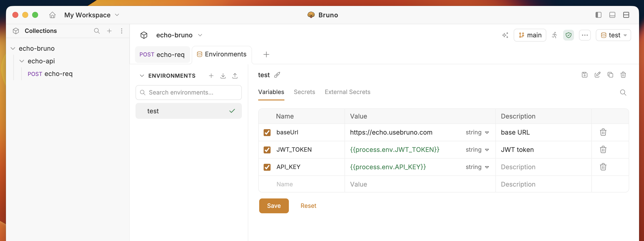
Task: Toggle the JWT_TOKEN variable checkbox
Action: coord(267,150)
